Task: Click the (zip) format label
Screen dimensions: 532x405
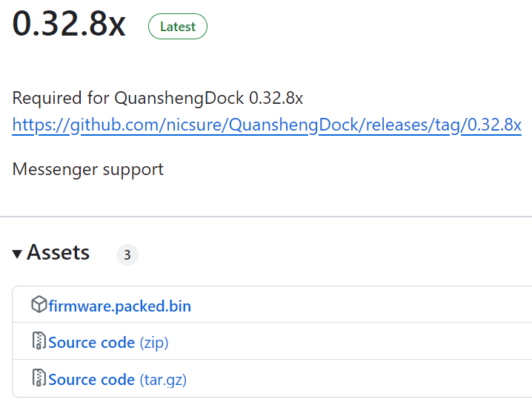Action: (154, 343)
